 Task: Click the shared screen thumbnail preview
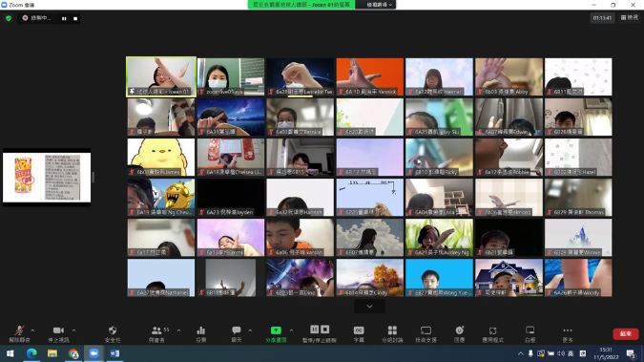(47, 178)
